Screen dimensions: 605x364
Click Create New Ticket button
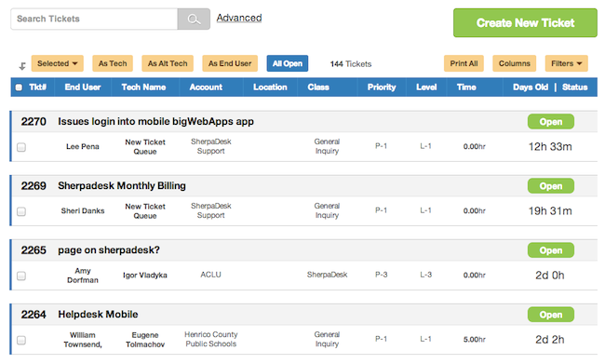point(525,22)
